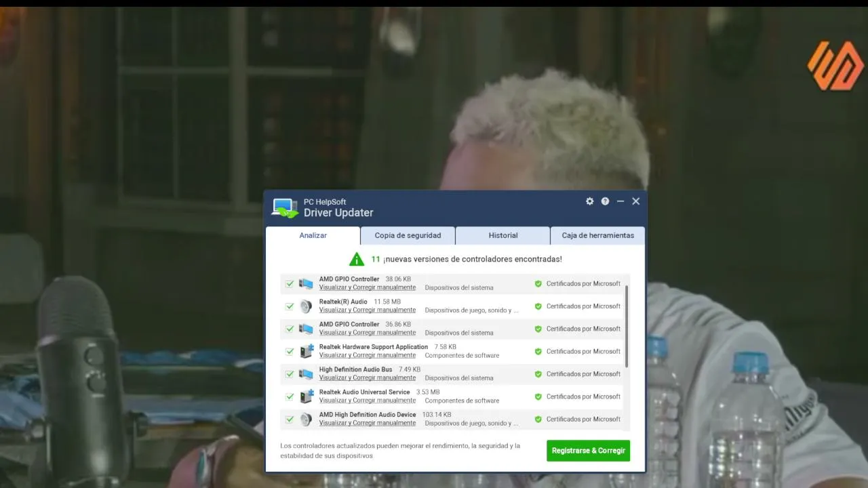Click Componentes de software for Realtek Audio Universal Service

(x=462, y=401)
